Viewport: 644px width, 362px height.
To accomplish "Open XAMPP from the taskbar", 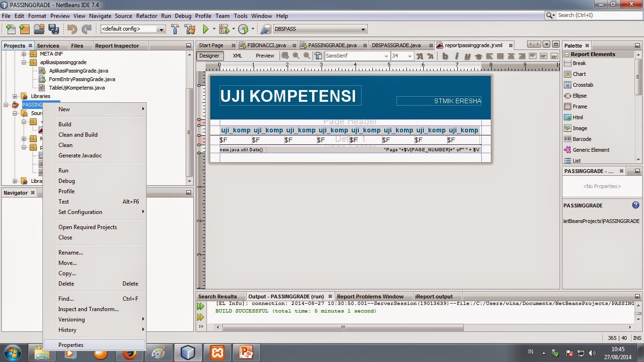I will (217, 353).
